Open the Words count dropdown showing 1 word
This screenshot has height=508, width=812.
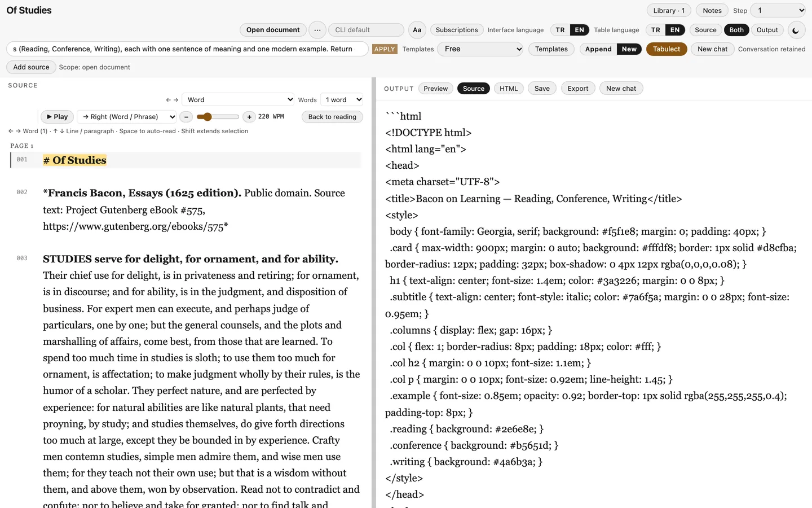coord(342,100)
